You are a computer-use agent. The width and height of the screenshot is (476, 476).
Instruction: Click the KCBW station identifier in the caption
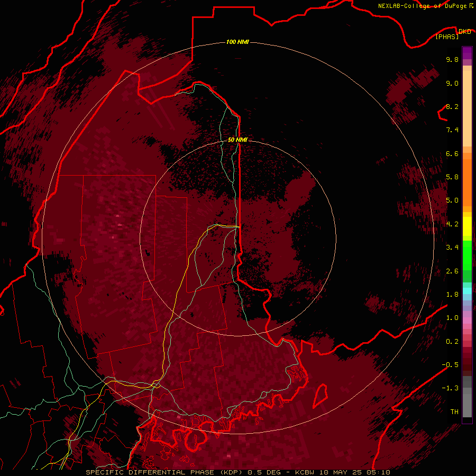(x=306, y=472)
